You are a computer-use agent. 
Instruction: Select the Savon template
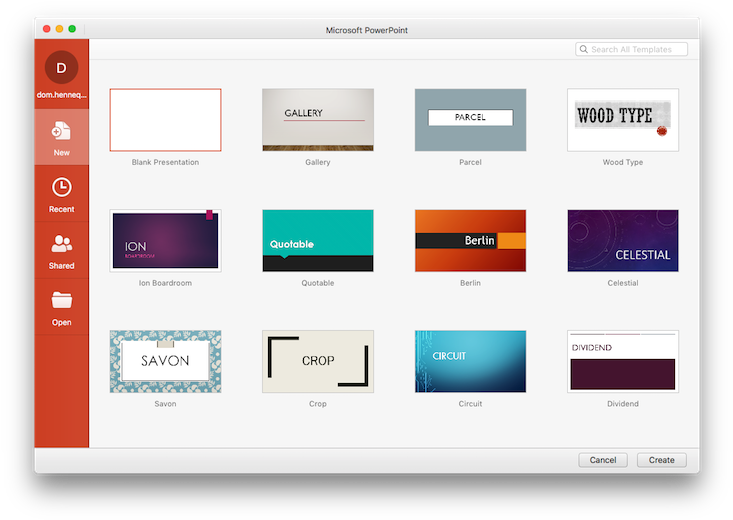[x=165, y=361]
